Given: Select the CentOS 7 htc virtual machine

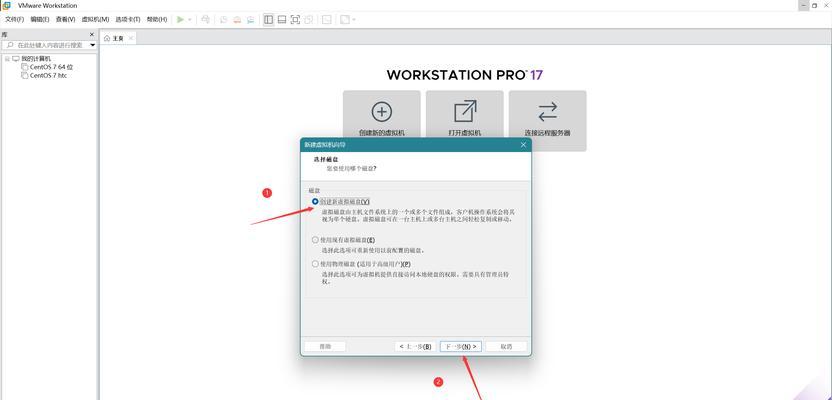Looking at the screenshot, I should [48, 75].
